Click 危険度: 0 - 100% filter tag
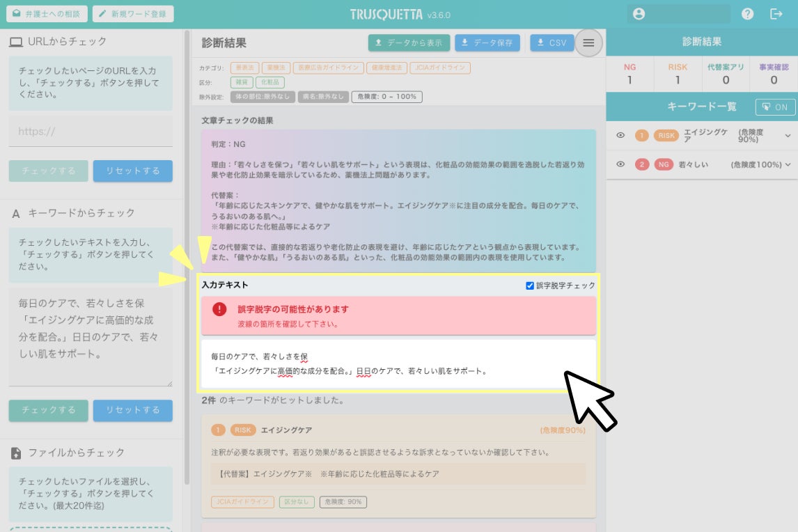Screen dimensions: 798x532 (x=386, y=97)
